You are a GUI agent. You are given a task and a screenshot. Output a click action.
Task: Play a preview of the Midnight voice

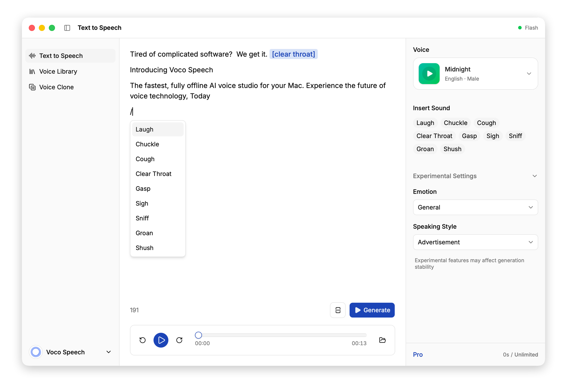pyautogui.click(x=429, y=73)
